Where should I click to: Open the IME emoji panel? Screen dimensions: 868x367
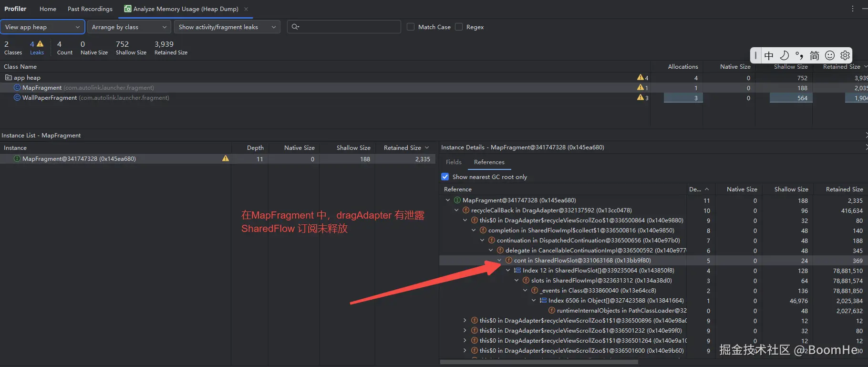830,56
